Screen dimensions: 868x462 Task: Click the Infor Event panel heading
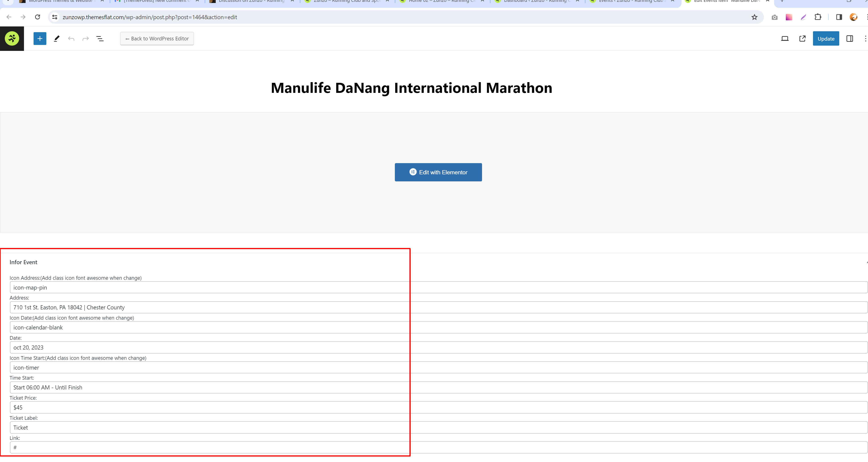pos(23,262)
